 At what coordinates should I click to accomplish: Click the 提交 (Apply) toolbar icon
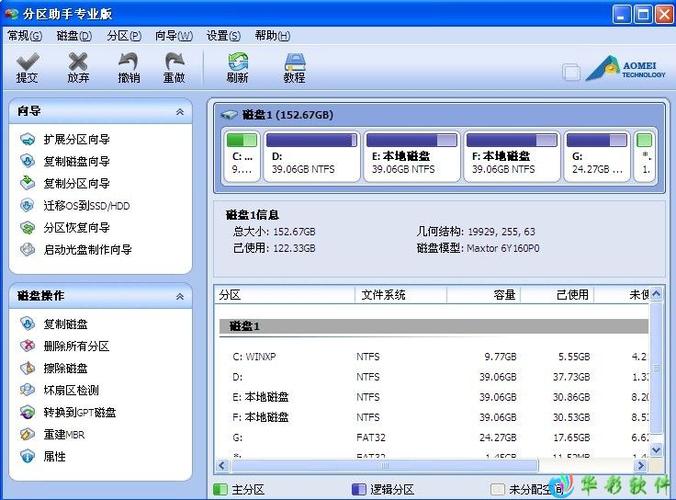[x=27, y=67]
